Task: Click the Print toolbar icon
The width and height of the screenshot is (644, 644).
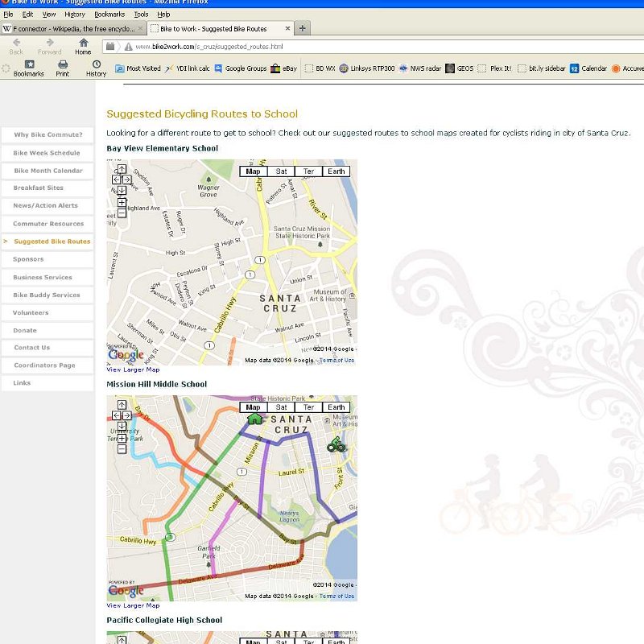Action: (x=63, y=68)
